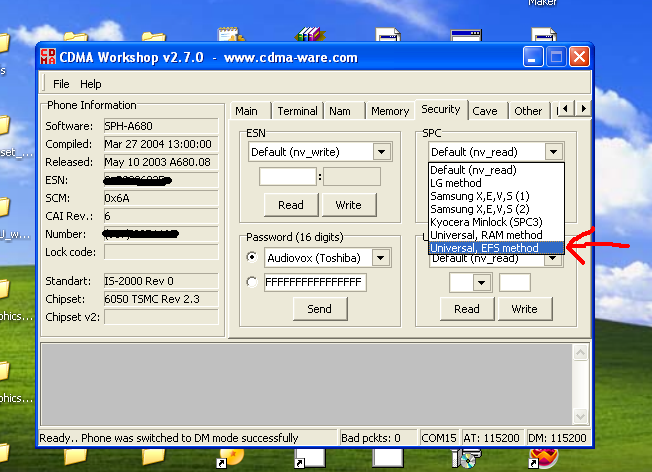The width and height of the screenshot is (652, 472).
Task: Minimize the CDMA Workshop window
Action: [533, 57]
